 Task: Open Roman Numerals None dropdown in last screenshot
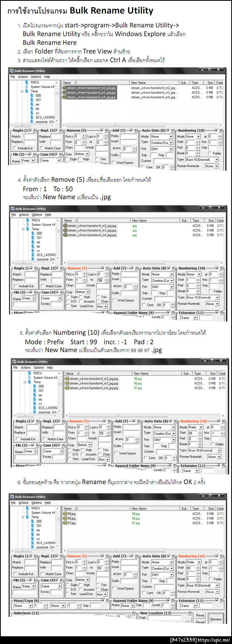(x=212, y=592)
